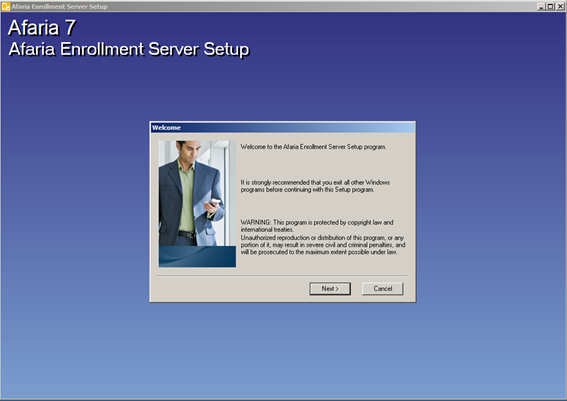Minimize the Afaria Enrollment Server Setup window
The image size is (567, 401).
541,7
